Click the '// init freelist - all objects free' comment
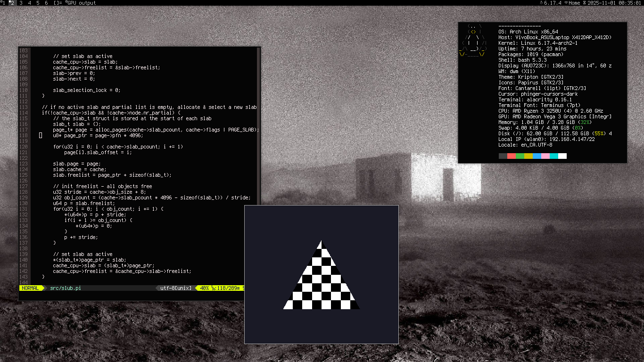 coord(102,186)
